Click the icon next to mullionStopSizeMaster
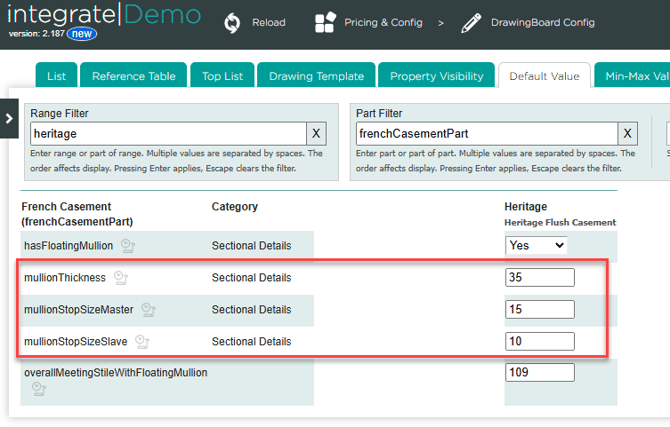Viewport: 670px width, 427px height. tap(148, 309)
